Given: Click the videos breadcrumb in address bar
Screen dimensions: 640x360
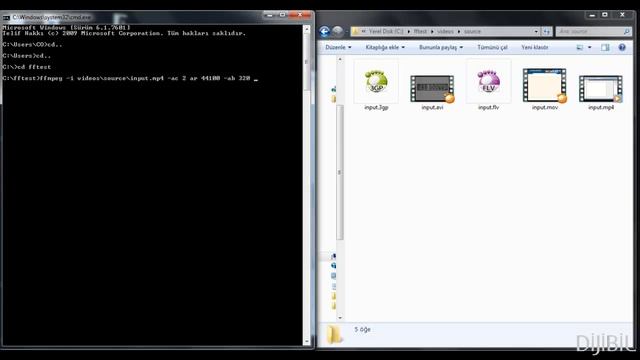Looking at the screenshot, I should click(445, 31).
